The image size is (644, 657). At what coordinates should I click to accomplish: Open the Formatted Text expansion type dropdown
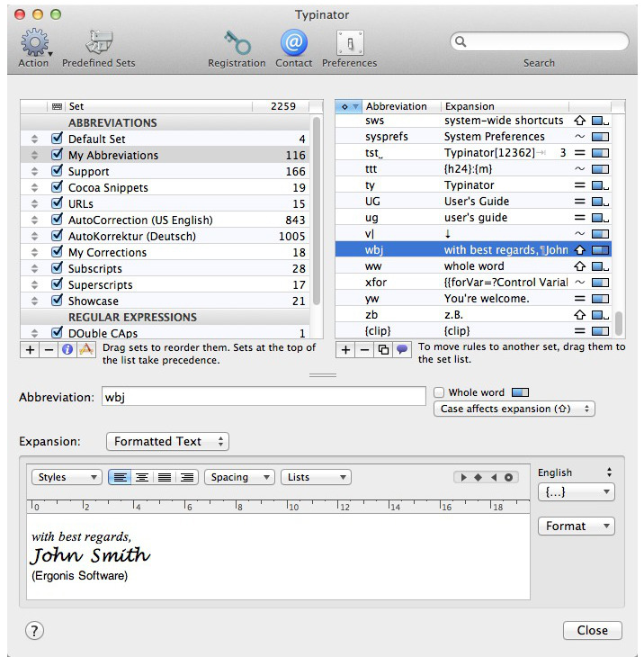click(167, 442)
